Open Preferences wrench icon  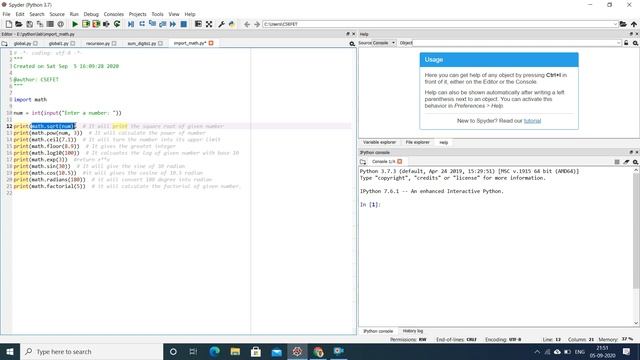coord(221,24)
